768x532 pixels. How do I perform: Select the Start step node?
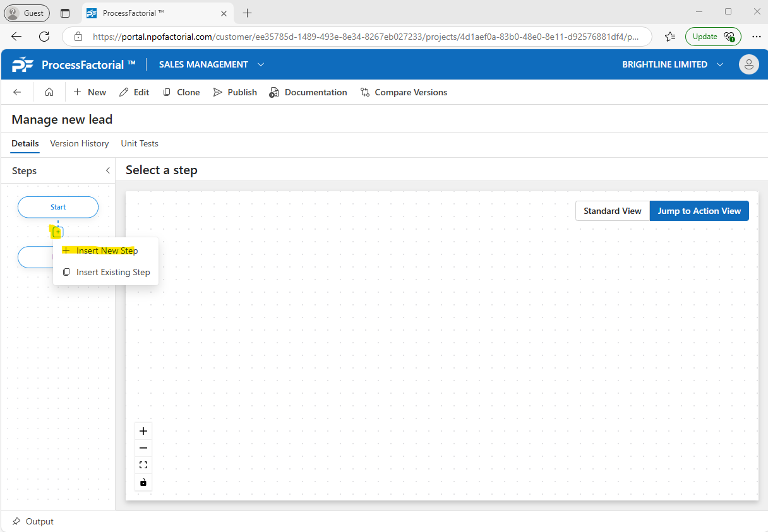click(58, 207)
